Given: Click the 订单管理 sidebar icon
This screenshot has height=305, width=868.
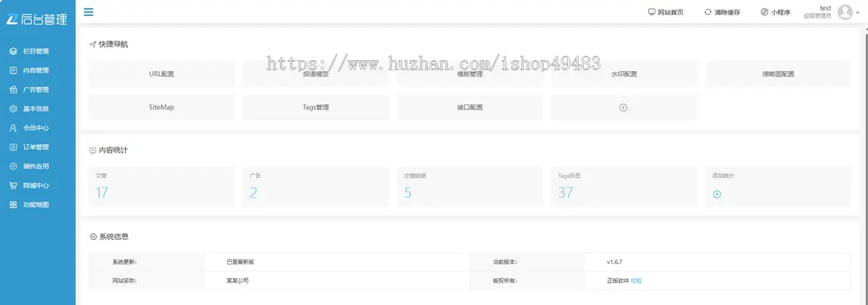Looking at the screenshot, I should tap(13, 147).
